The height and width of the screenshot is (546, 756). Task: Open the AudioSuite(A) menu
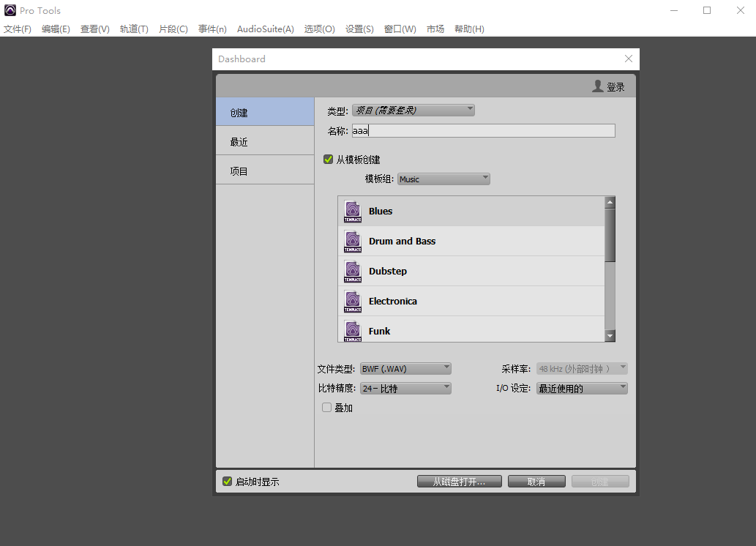[x=265, y=29]
